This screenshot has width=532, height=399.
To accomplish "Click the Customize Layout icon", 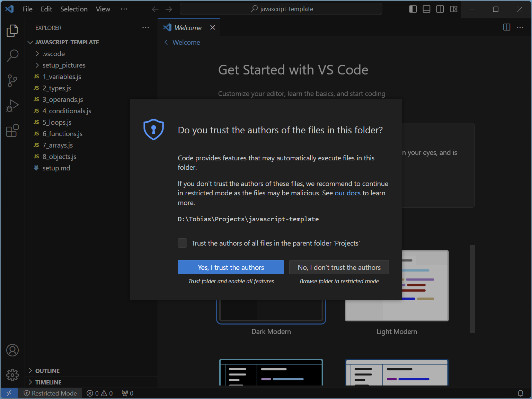I will tap(454, 9).
